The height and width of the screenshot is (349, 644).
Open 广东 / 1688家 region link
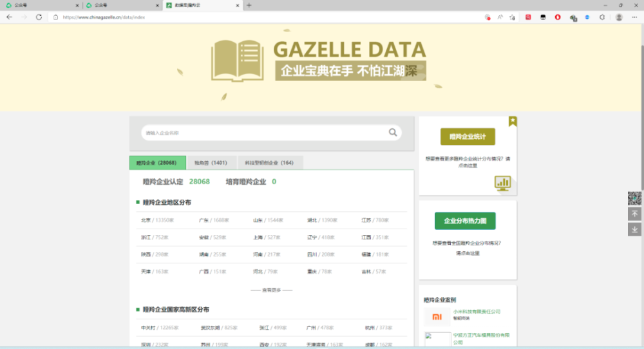214,220
